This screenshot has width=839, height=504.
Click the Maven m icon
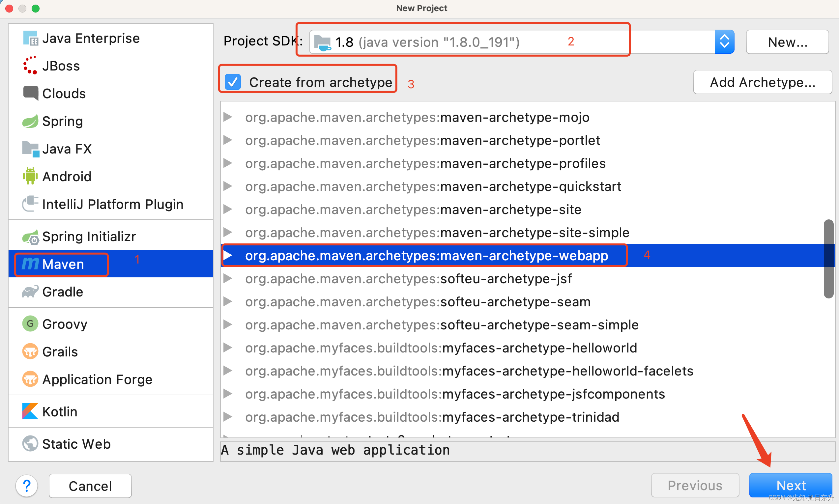(x=31, y=264)
